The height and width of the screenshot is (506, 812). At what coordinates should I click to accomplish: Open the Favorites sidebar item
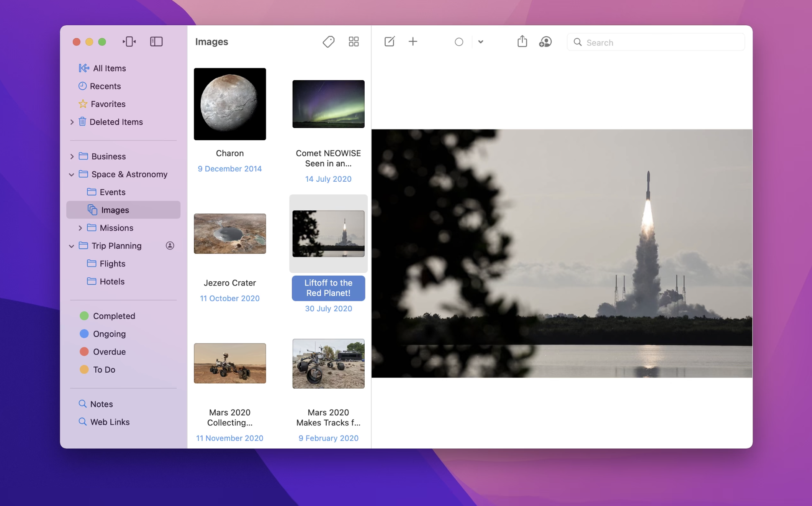[x=108, y=104]
